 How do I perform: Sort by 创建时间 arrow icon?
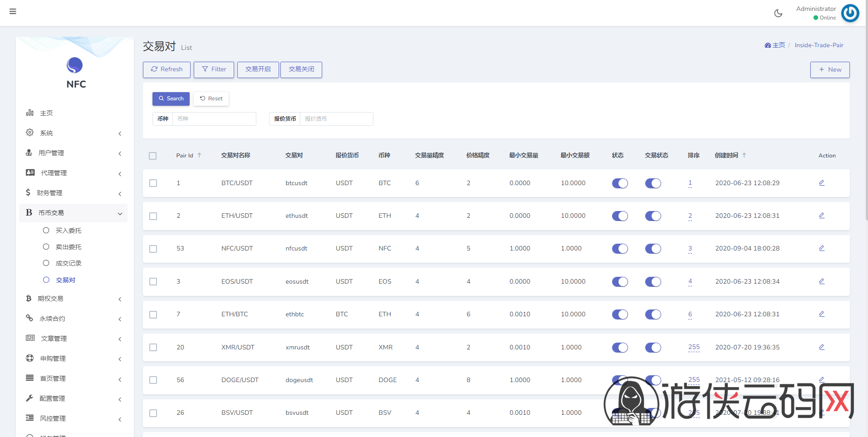click(744, 155)
